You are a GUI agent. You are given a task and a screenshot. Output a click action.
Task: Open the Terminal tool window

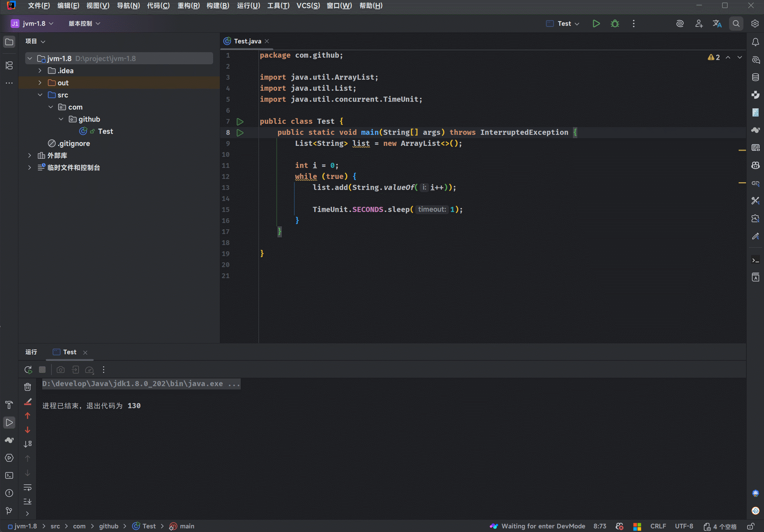pos(9,475)
